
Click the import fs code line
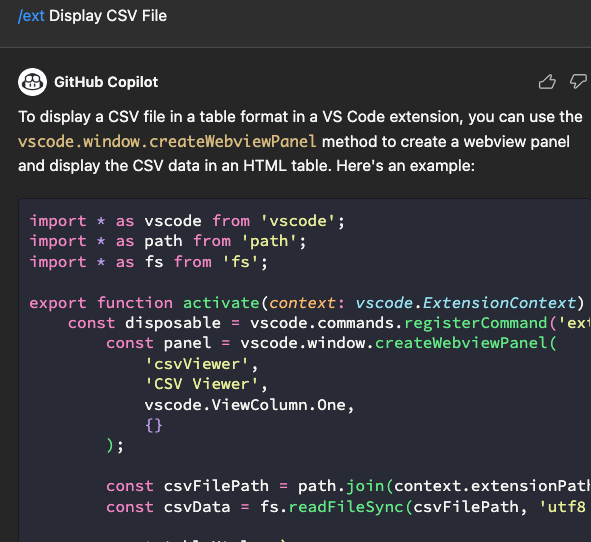(x=149, y=262)
